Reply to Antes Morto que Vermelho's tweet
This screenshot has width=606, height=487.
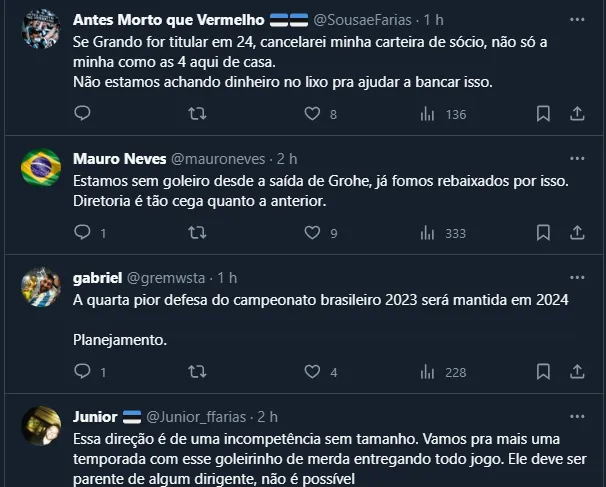pyautogui.click(x=82, y=114)
